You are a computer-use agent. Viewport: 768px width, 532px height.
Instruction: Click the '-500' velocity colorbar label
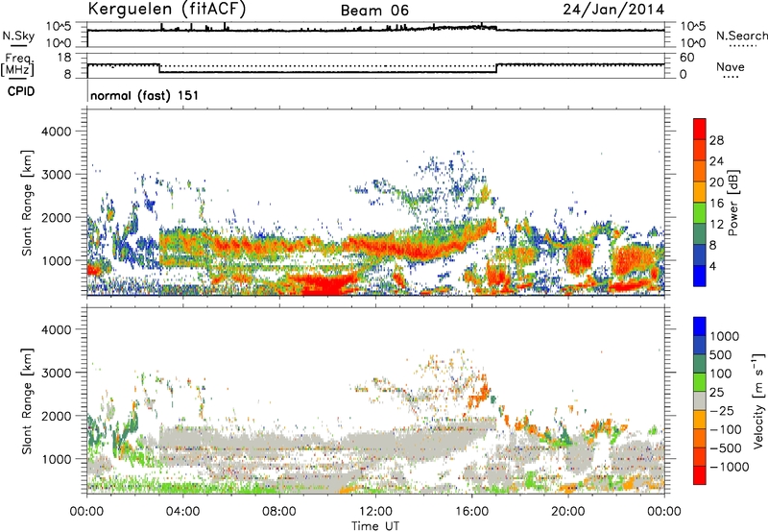pyautogui.click(x=725, y=448)
